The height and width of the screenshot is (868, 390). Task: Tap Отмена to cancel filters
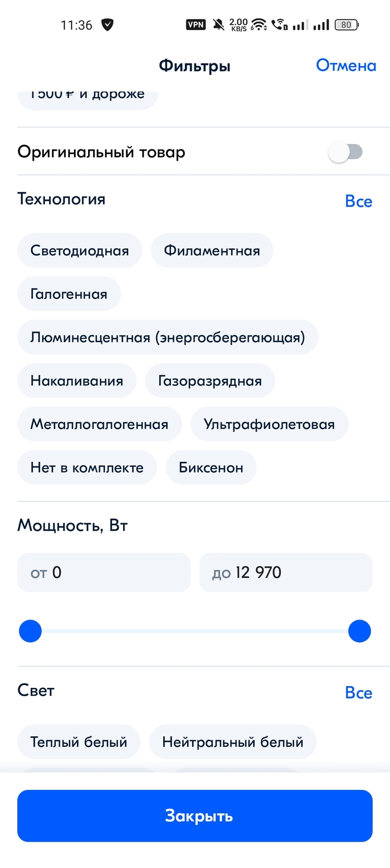click(x=346, y=66)
